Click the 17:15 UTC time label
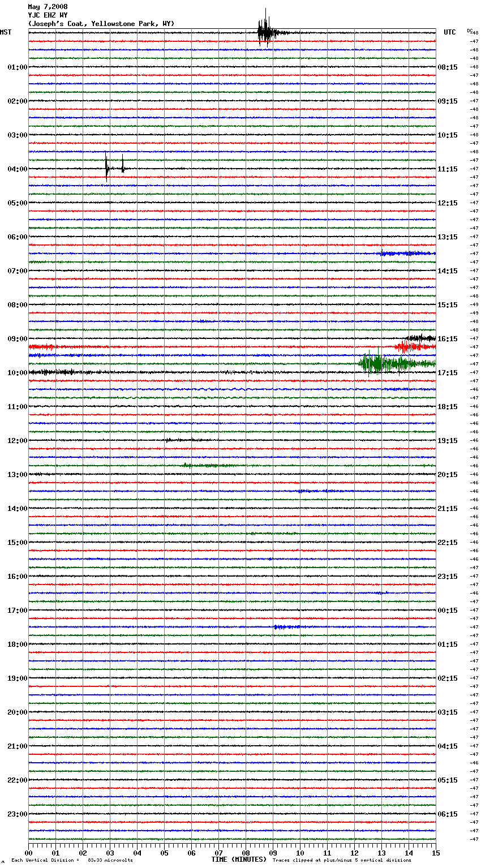Image resolution: width=481 pixels, height=868 pixels. pos(448,373)
